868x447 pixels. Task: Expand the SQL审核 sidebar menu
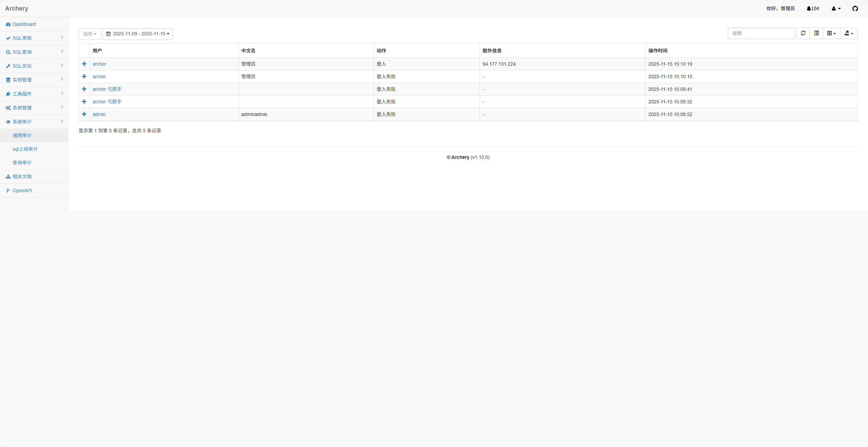(22, 38)
